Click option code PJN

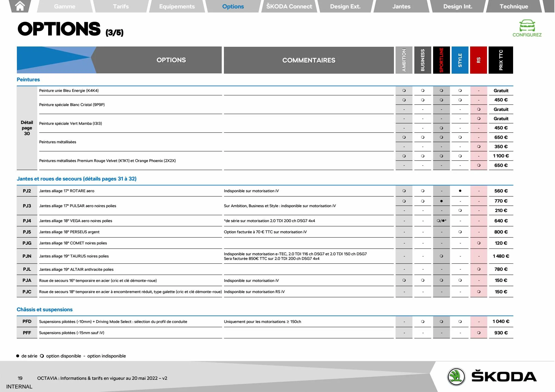[27, 256]
